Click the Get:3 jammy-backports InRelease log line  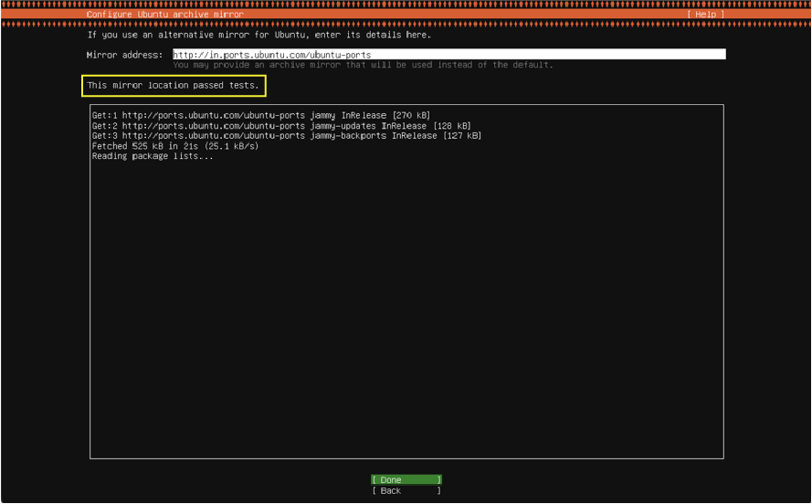[x=287, y=135]
